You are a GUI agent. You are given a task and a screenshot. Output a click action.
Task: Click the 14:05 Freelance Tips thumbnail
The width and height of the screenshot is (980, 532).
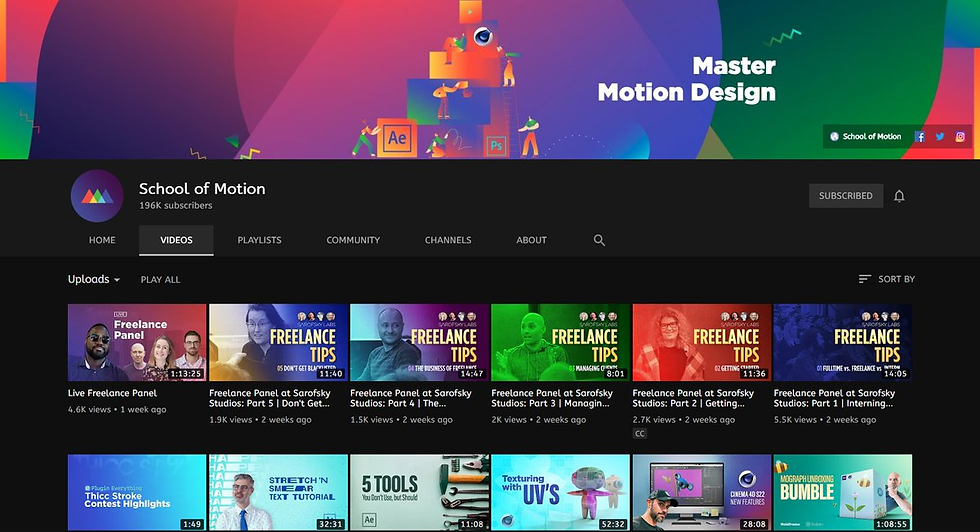[843, 343]
